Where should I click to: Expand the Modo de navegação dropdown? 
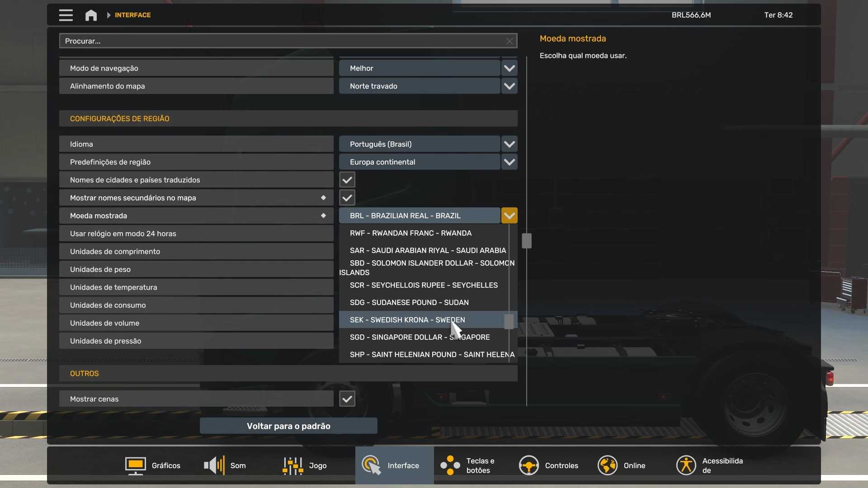pyautogui.click(x=509, y=68)
